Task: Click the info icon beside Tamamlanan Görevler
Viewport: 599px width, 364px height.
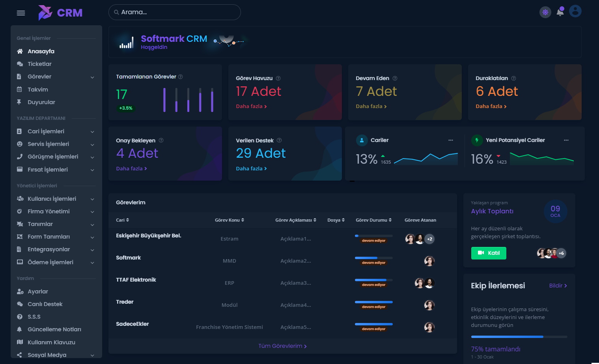Action: point(181,77)
